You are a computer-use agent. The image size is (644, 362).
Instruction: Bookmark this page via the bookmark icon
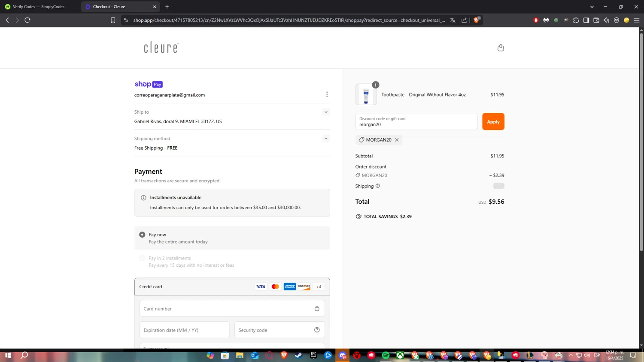[x=113, y=20]
